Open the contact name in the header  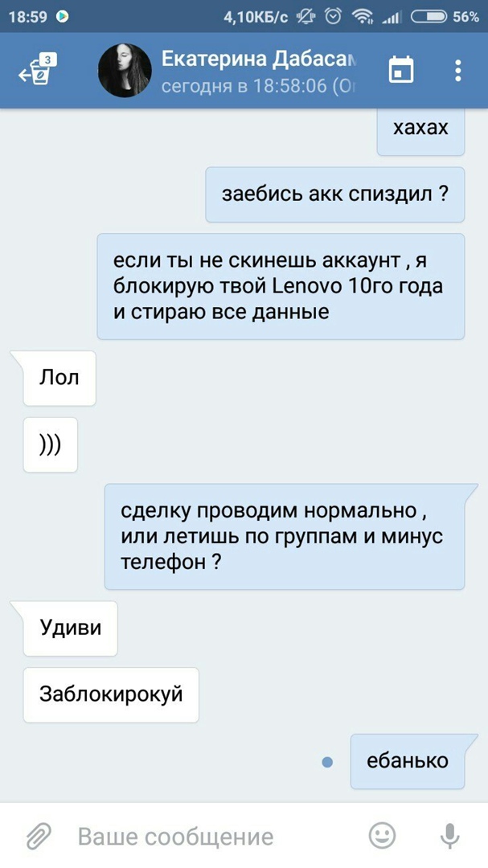click(x=258, y=59)
